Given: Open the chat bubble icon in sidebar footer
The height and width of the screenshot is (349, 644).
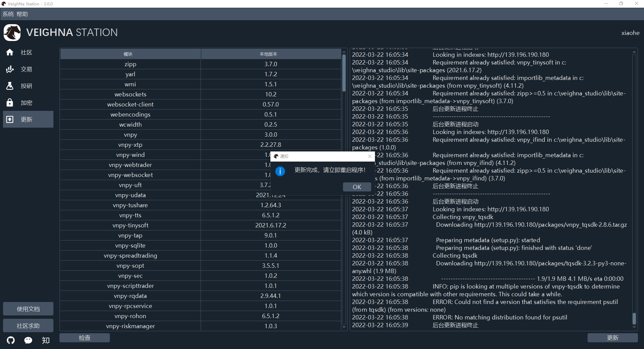Looking at the screenshot, I should tap(28, 340).
